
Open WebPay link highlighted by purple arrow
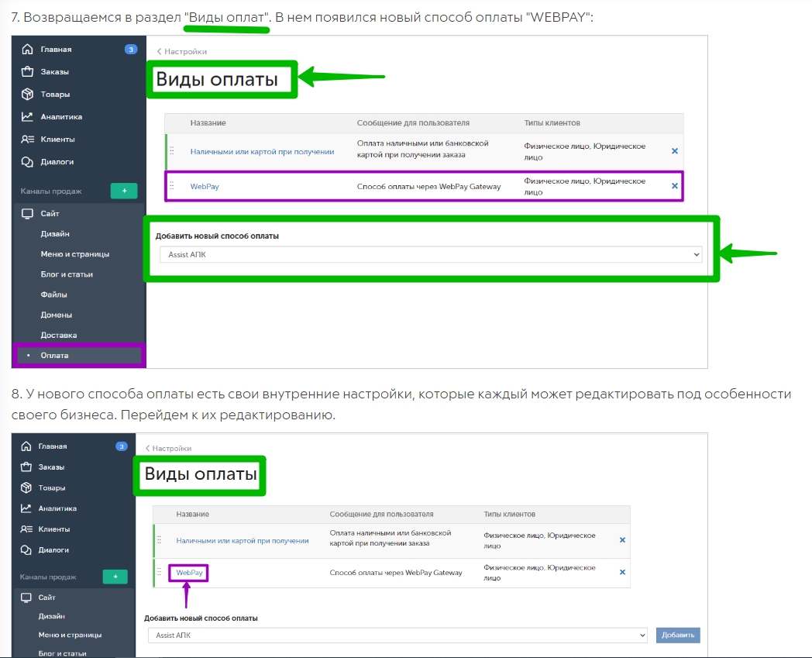[x=190, y=573]
